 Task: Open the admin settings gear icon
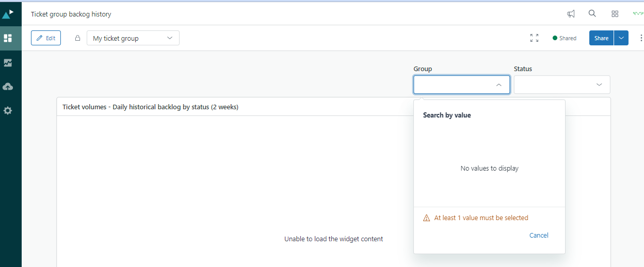coord(8,110)
